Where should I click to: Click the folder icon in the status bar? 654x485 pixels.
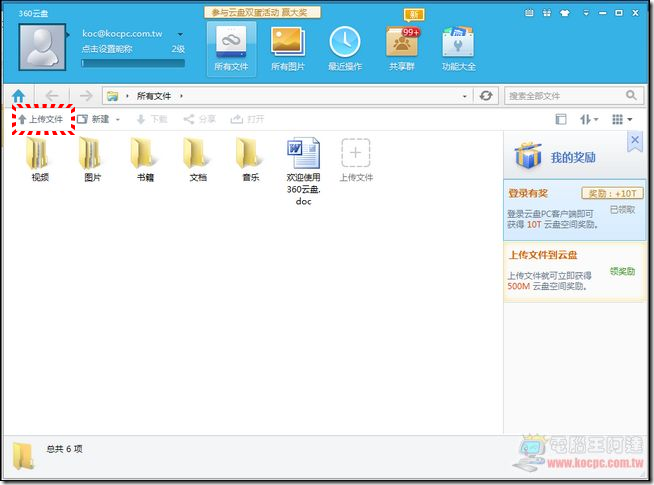click(23, 456)
